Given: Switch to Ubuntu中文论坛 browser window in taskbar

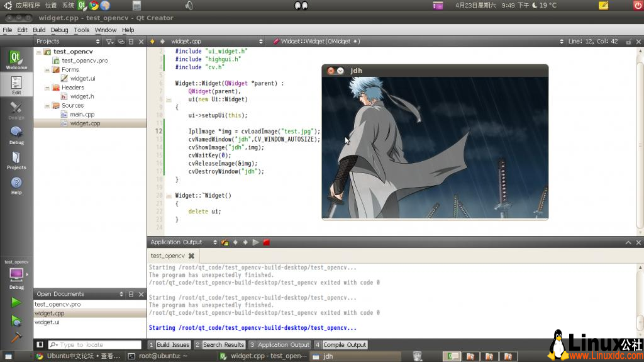Looking at the screenshot, I should pyautogui.click(x=80, y=356).
